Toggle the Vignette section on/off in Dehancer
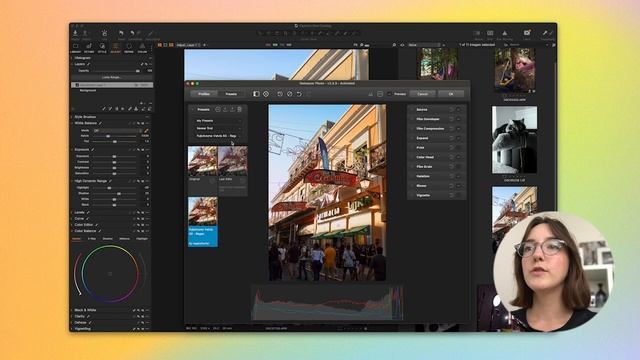The height and width of the screenshot is (360, 640). 458,195
